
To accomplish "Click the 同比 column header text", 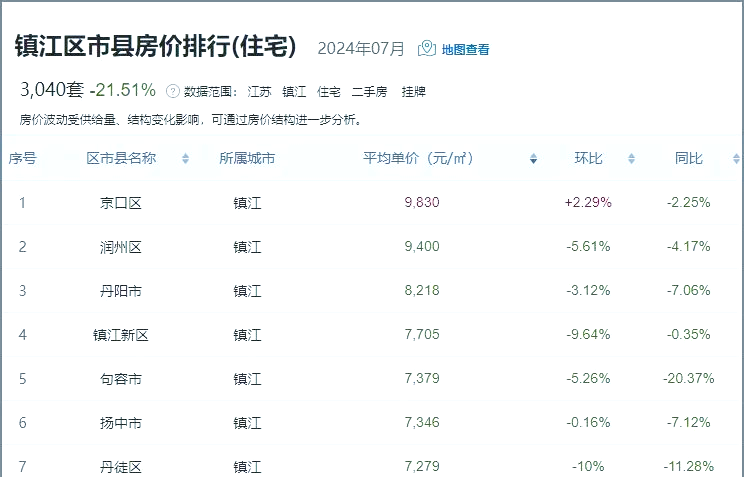I will point(688,158).
